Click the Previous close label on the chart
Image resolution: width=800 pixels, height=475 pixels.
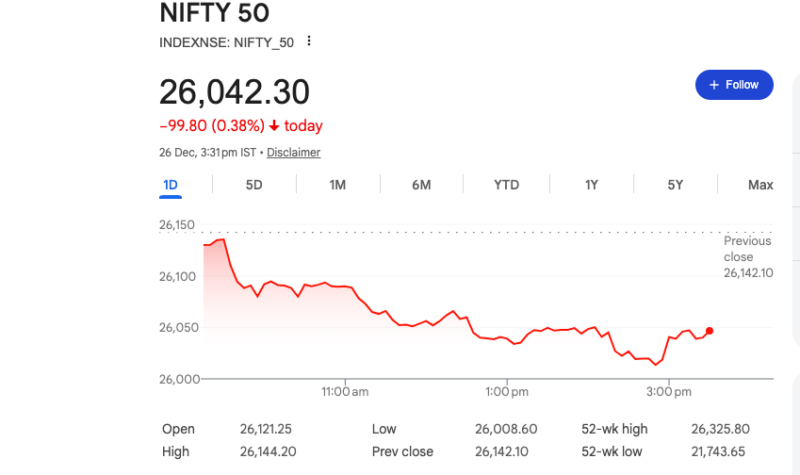pyautogui.click(x=747, y=247)
